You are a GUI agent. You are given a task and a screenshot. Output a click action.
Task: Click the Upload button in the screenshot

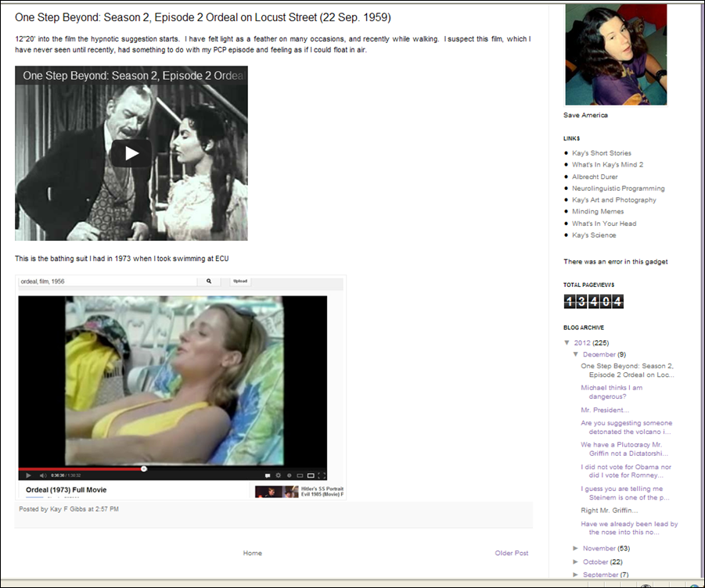(240, 281)
